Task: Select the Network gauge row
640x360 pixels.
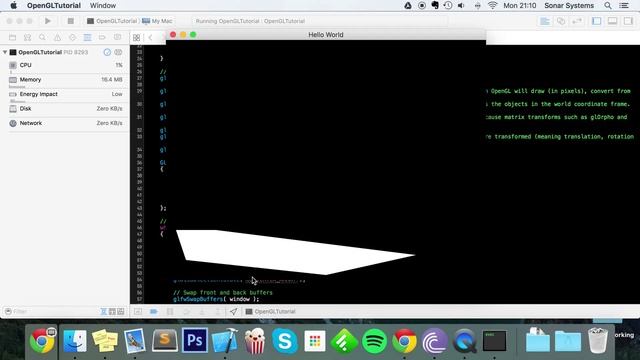Action: (65, 123)
